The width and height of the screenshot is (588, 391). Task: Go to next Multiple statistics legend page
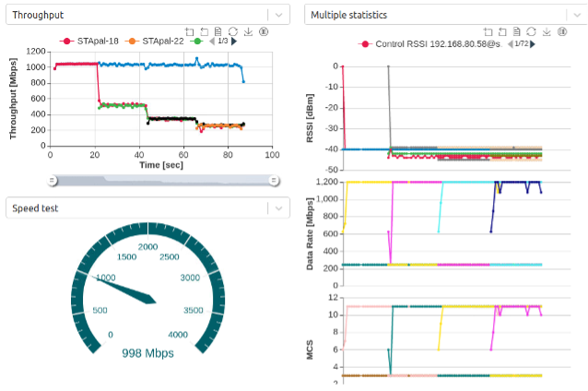tap(532, 43)
